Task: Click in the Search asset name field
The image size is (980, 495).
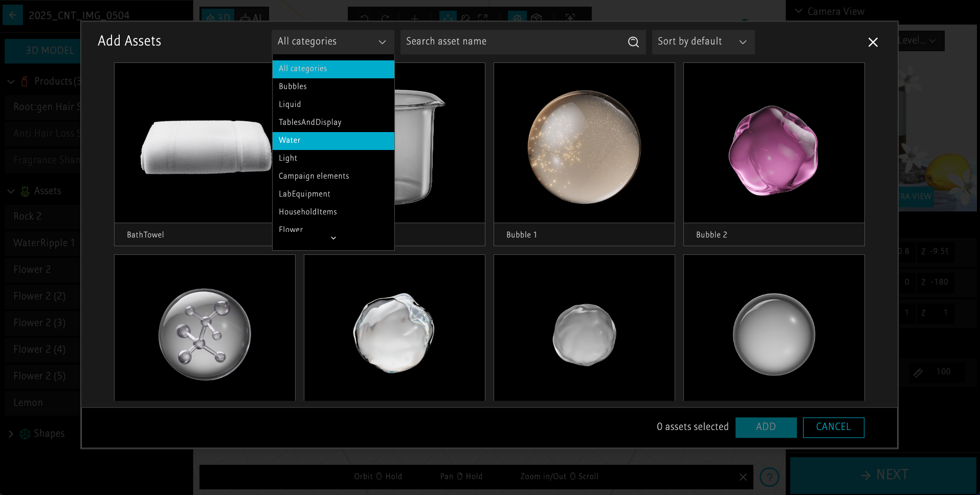Action: tap(523, 41)
